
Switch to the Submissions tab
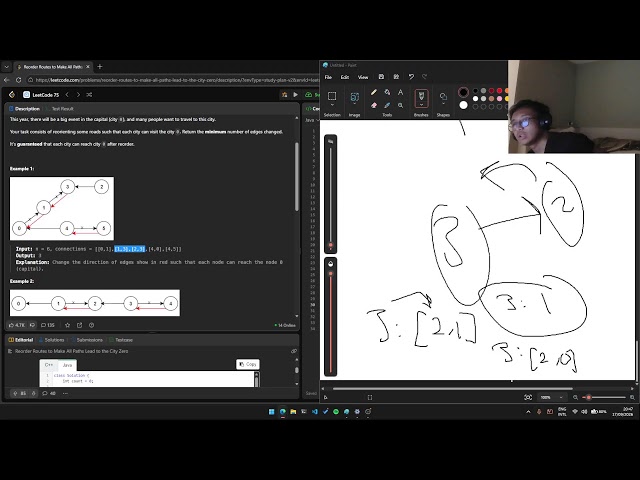(87, 340)
